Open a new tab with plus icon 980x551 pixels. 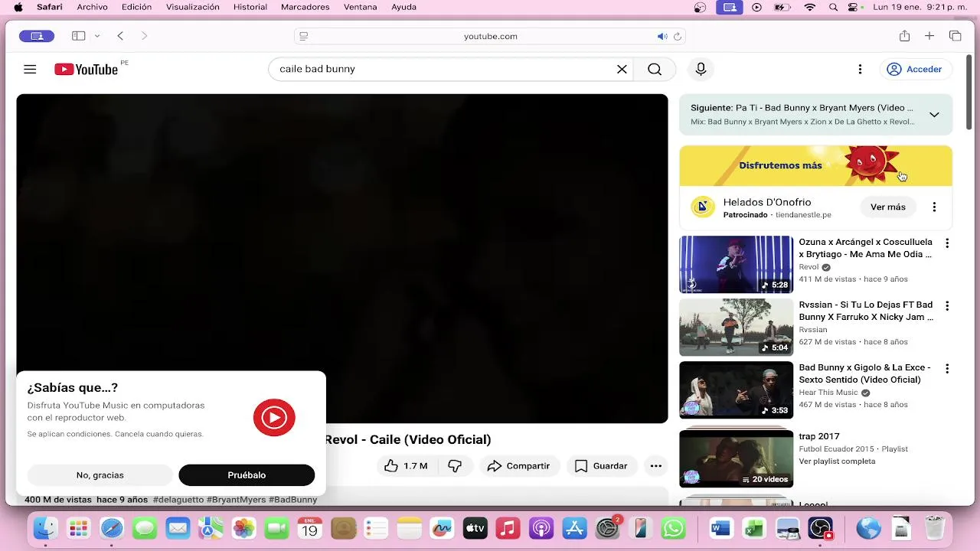929,36
